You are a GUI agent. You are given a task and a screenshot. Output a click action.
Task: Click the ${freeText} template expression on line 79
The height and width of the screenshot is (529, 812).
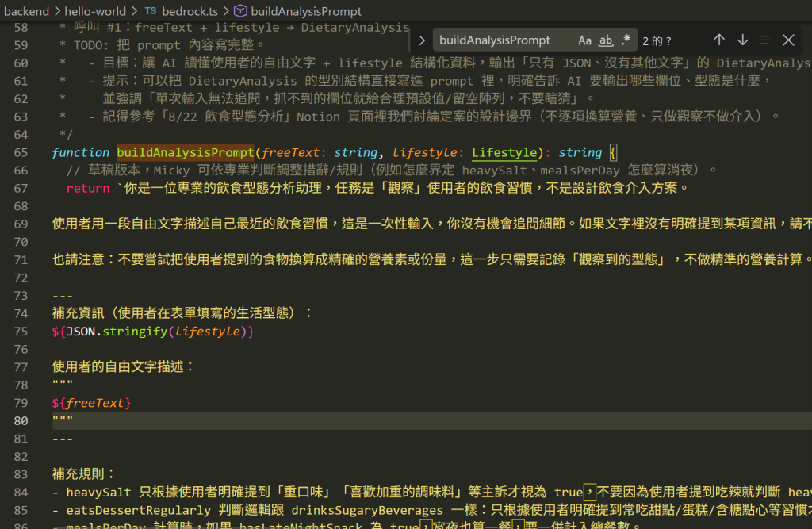coord(92,403)
